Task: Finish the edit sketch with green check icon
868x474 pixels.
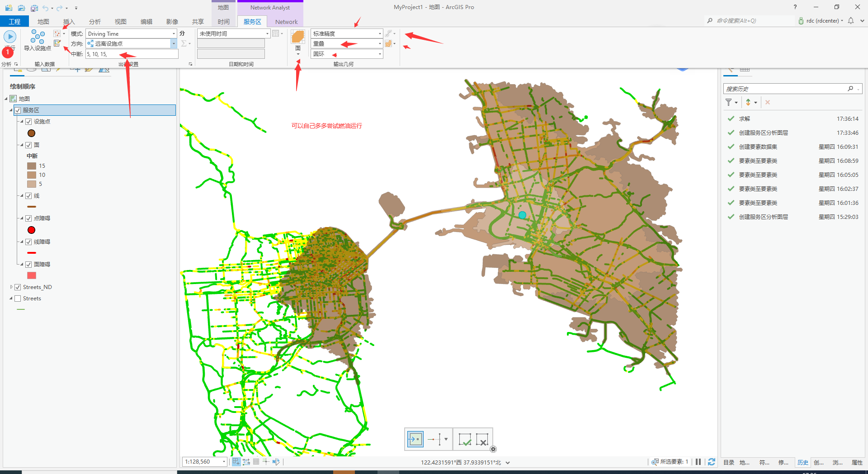Action: (x=465, y=439)
